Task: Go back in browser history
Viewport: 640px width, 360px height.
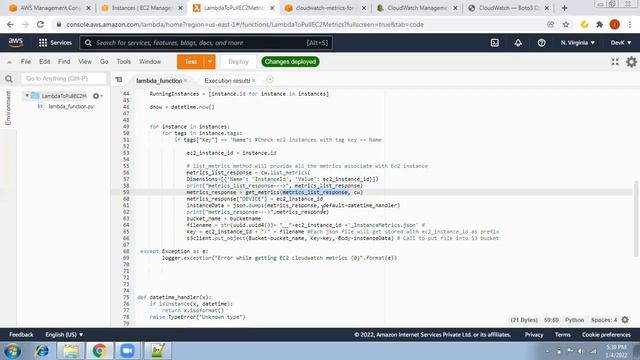Action: pyautogui.click(x=10, y=24)
